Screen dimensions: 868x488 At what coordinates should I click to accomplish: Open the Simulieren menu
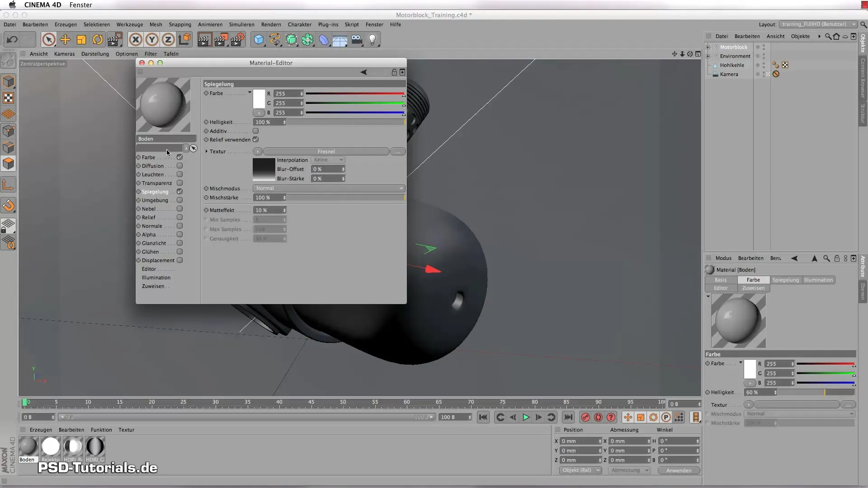[x=241, y=24]
